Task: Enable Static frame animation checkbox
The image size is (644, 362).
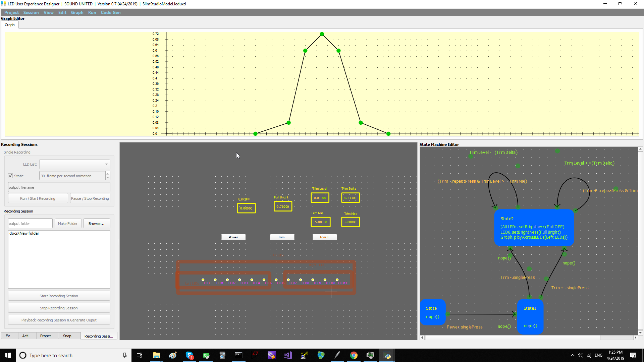Action: 11,176
